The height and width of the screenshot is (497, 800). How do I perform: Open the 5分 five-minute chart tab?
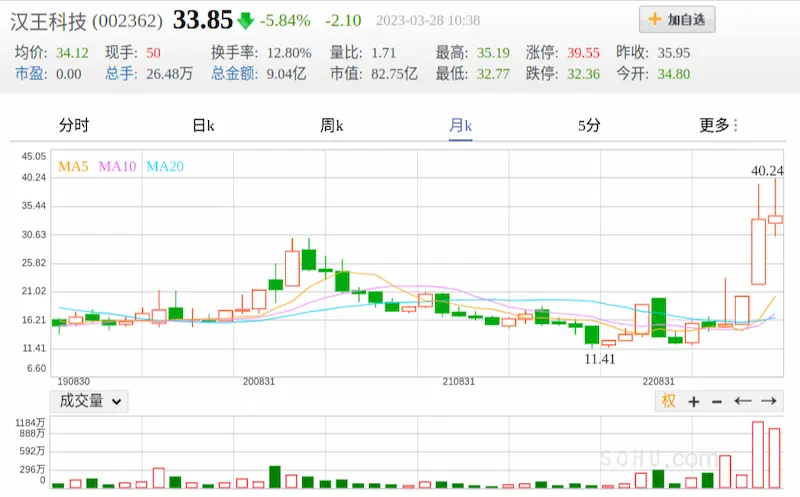(589, 125)
